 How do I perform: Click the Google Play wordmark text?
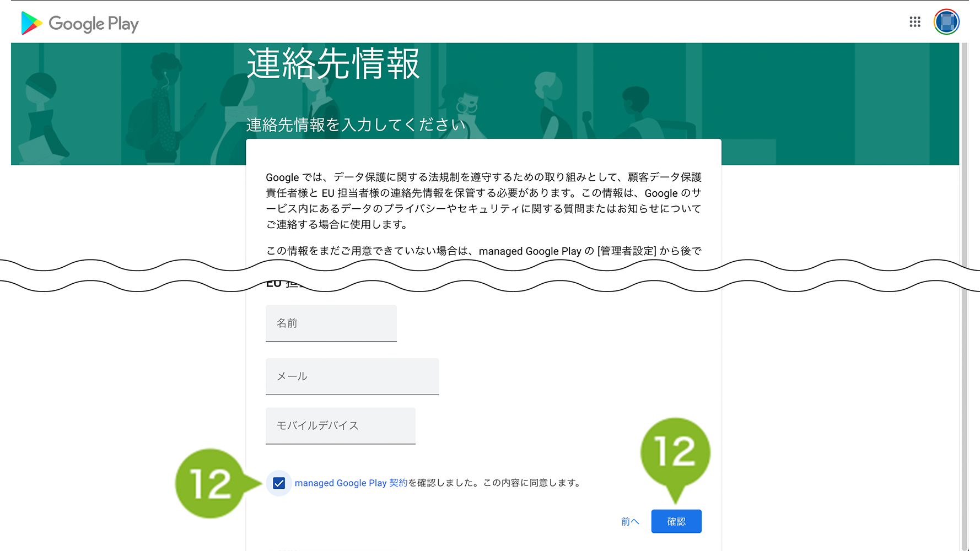point(94,24)
